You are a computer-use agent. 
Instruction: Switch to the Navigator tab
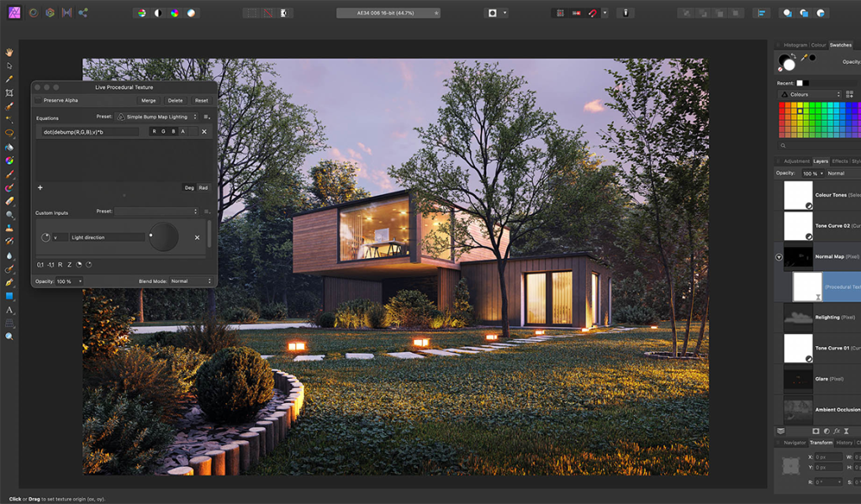tap(795, 443)
